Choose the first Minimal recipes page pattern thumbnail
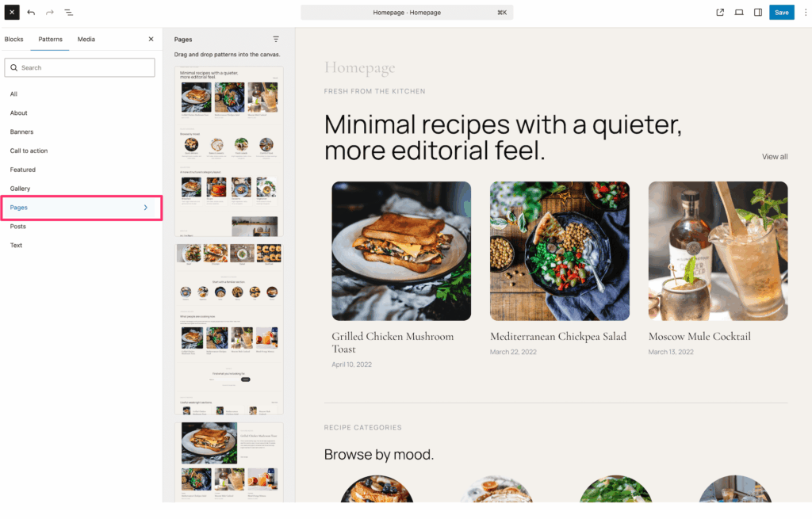The height and width of the screenshot is (519, 812). click(229, 151)
